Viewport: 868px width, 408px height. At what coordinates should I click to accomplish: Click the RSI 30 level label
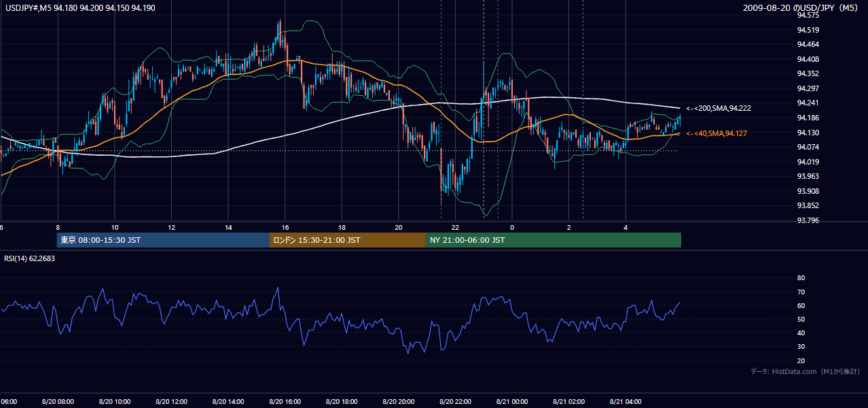tap(801, 347)
